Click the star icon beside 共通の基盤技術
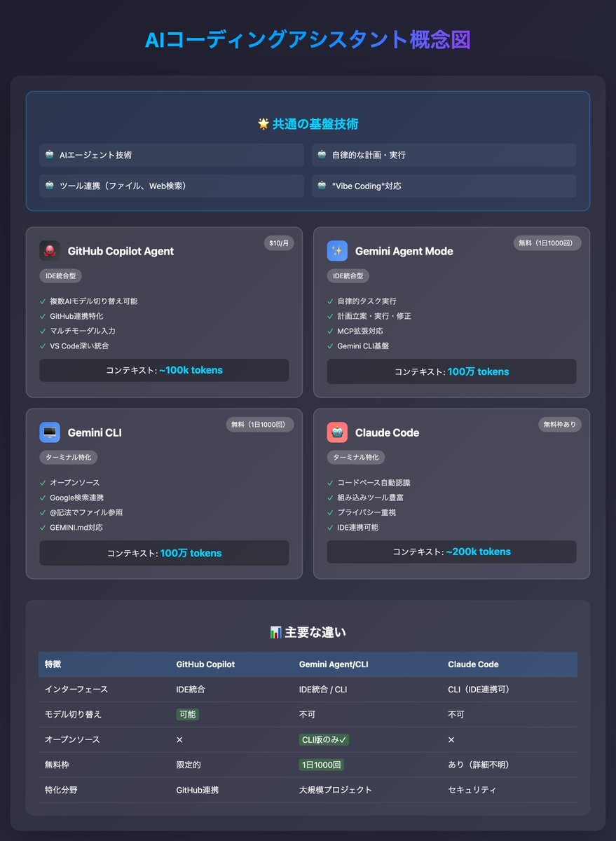616x841 pixels. [263, 124]
